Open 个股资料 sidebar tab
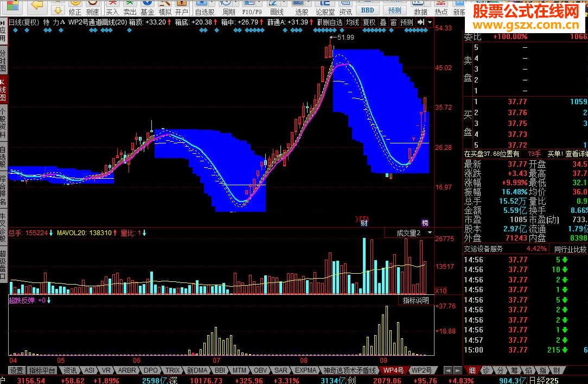The image size is (588, 384). click(x=3, y=123)
